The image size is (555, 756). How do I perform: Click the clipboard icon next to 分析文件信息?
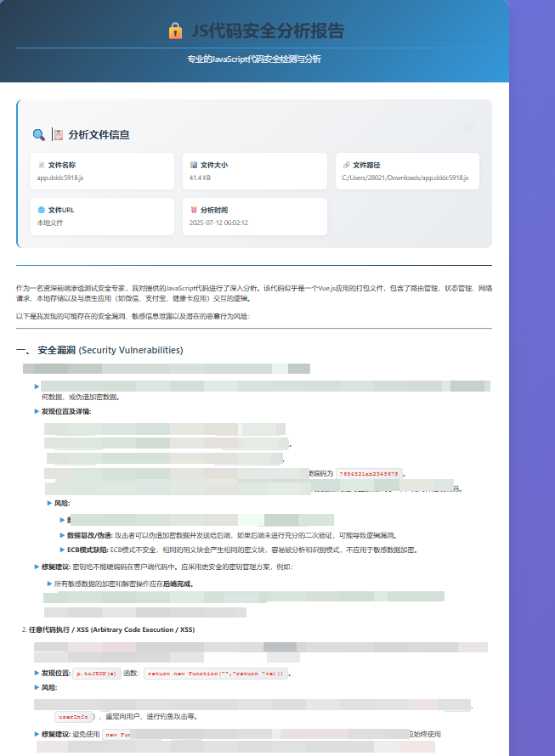click(59, 134)
